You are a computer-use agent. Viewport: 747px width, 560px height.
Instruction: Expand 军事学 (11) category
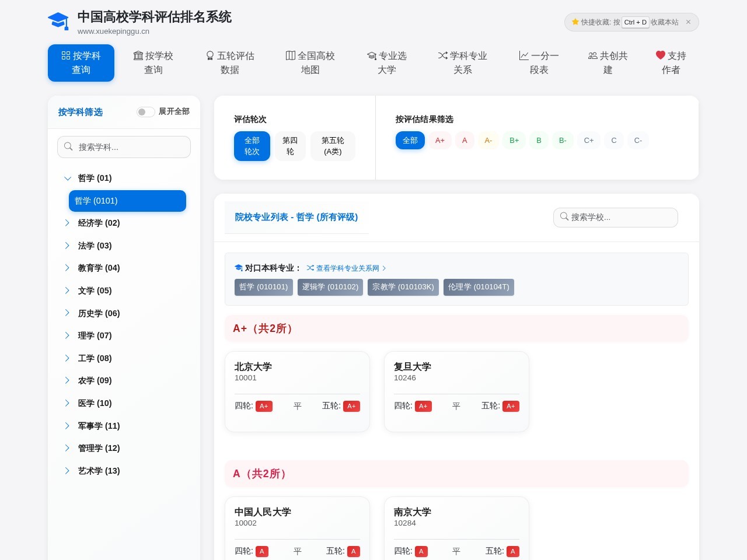click(x=124, y=426)
